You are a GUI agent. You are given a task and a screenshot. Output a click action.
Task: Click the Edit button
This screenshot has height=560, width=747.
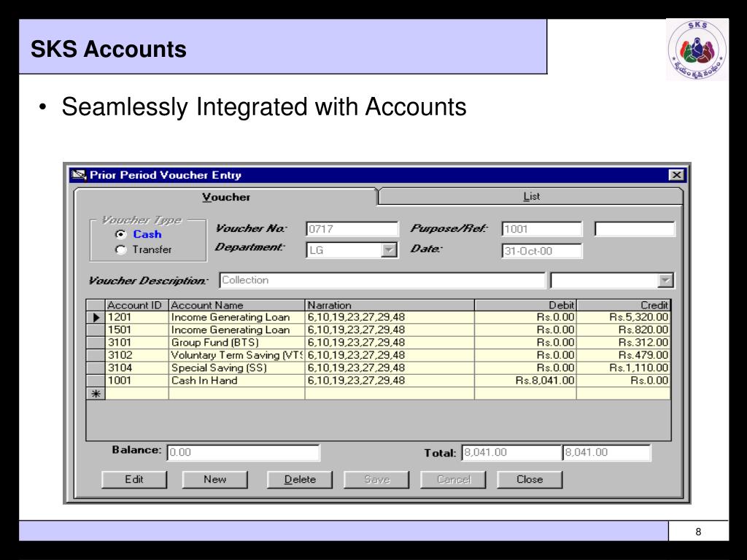point(134,480)
